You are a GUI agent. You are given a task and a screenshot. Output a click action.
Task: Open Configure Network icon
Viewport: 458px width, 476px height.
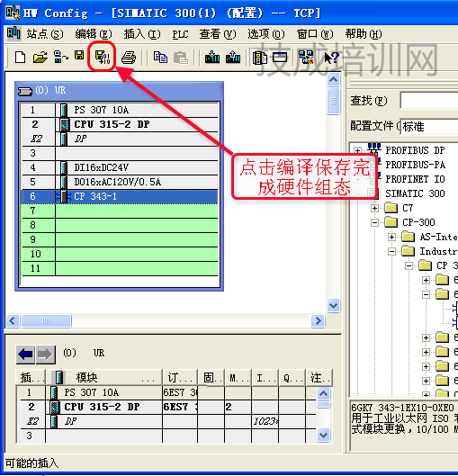pos(306,57)
